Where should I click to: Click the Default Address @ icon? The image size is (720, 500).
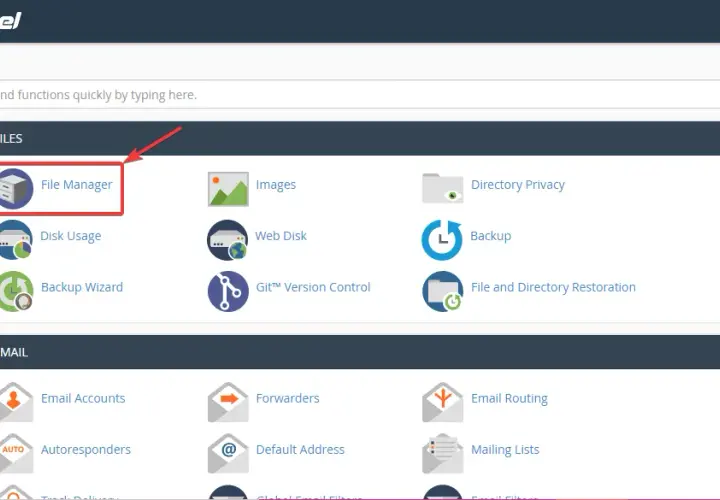[228, 453]
